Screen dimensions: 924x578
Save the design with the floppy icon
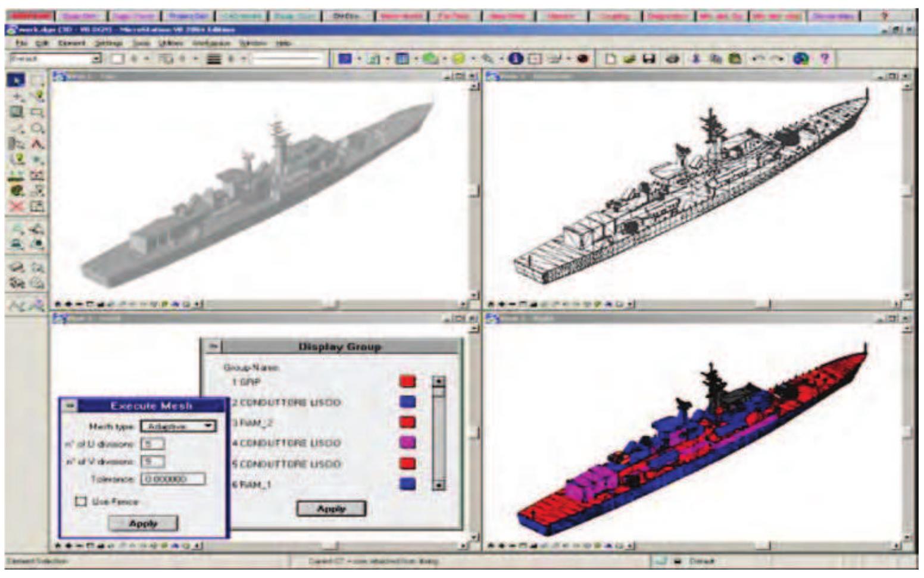point(649,58)
